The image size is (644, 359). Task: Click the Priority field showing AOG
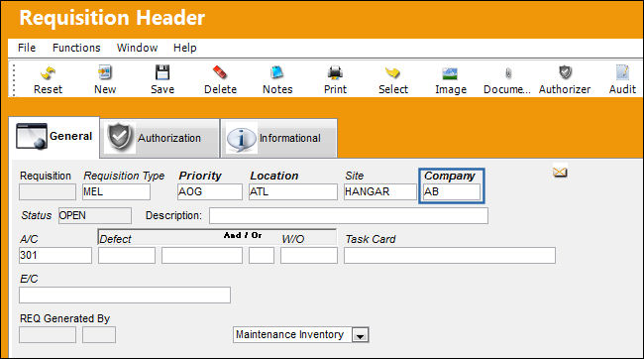tap(209, 192)
